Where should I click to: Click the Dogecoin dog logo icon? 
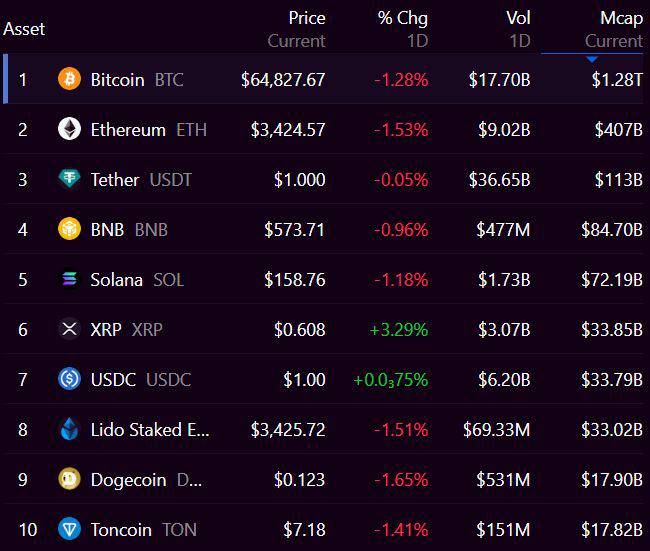click(x=69, y=479)
